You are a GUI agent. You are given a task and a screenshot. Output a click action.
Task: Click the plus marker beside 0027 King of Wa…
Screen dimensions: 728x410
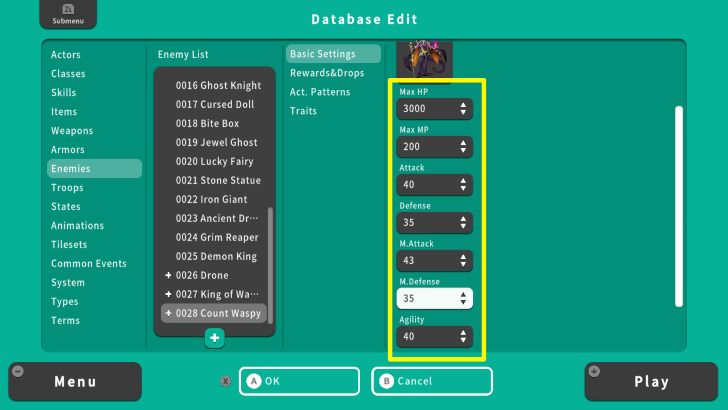pyautogui.click(x=168, y=294)
